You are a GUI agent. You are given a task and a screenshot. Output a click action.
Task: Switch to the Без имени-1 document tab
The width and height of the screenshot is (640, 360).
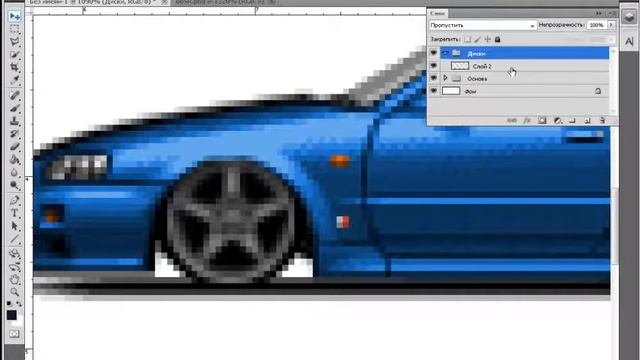pos(98,2)
